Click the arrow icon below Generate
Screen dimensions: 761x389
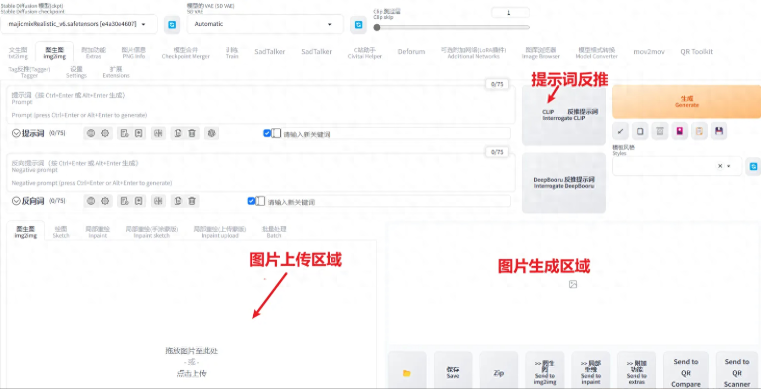(x=620, y=131)
